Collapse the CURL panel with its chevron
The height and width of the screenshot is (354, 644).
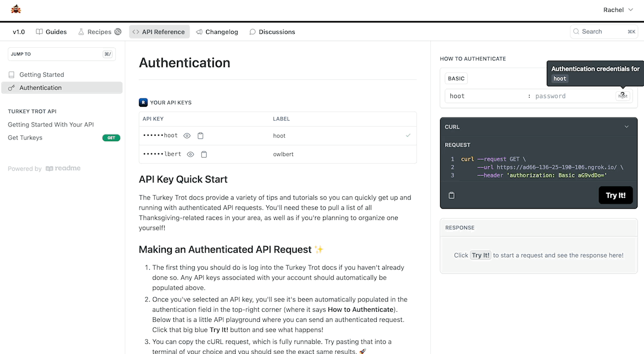626,127
